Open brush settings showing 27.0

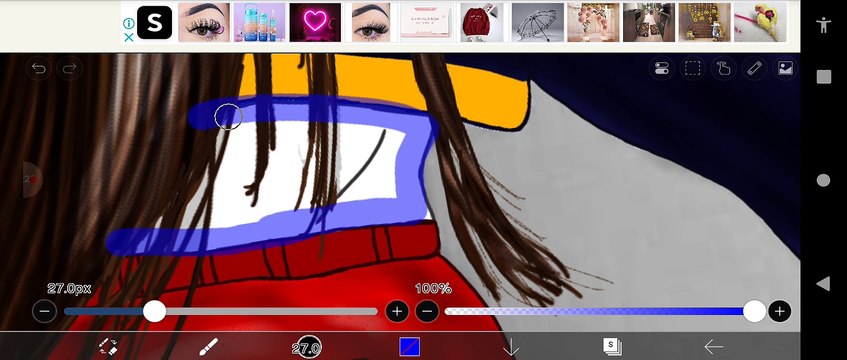(x=307, y=348)
